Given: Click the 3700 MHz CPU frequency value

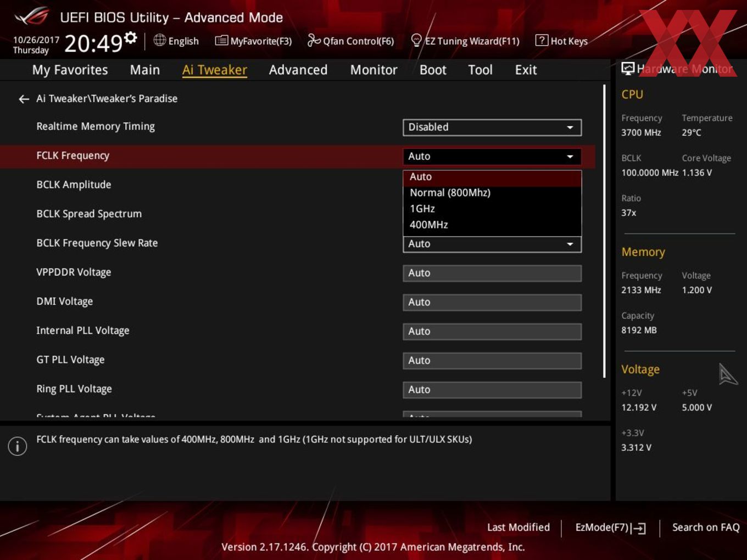Looking at the screenshot, I should (x=641, y=132).
